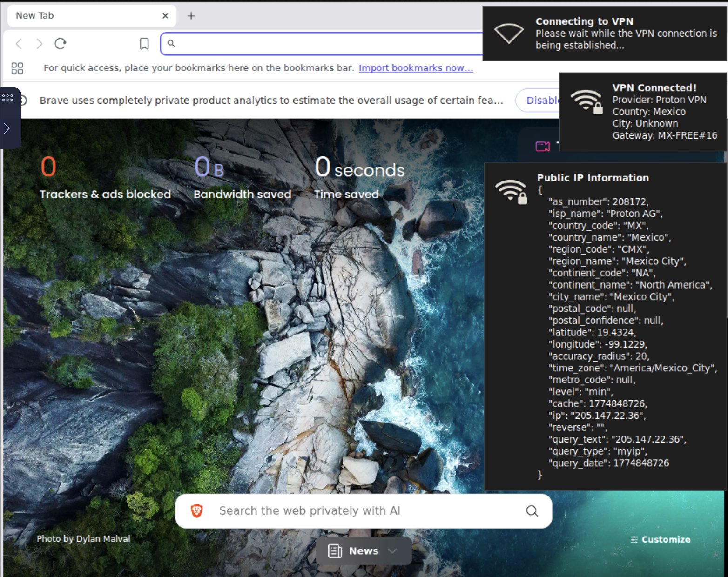
Task: Go forward to the next page
Action: (40, 44)
